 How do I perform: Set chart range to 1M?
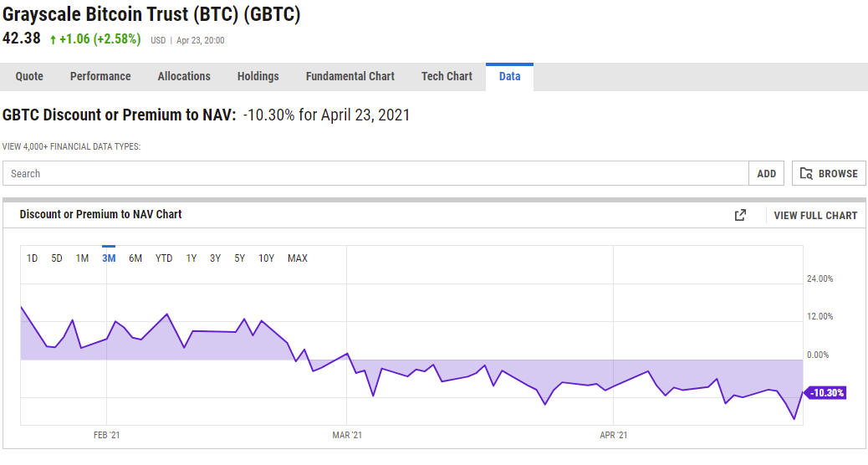82,258
